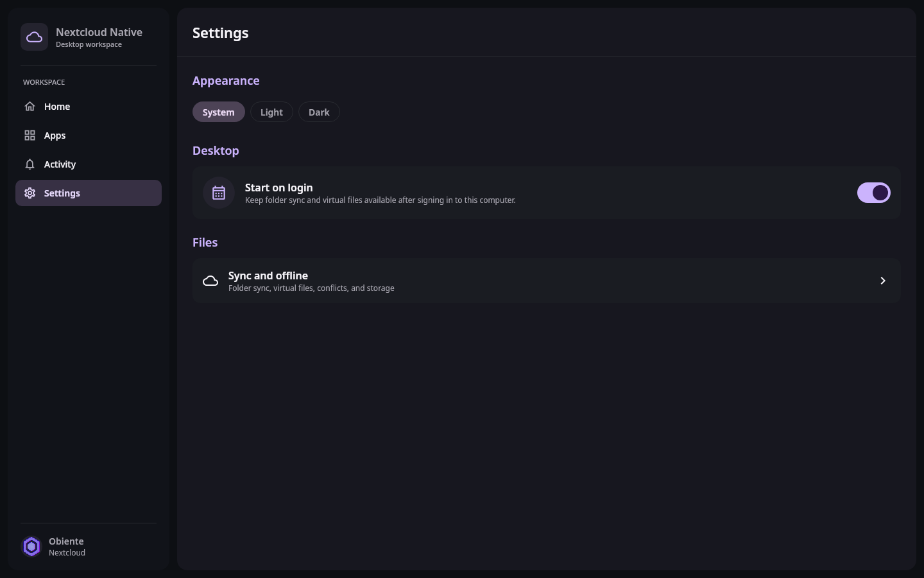Viewport: 924px width, 578px height.
Task: Click the 'Keep folder sync and virtual files' description
Action: point(380,200)
